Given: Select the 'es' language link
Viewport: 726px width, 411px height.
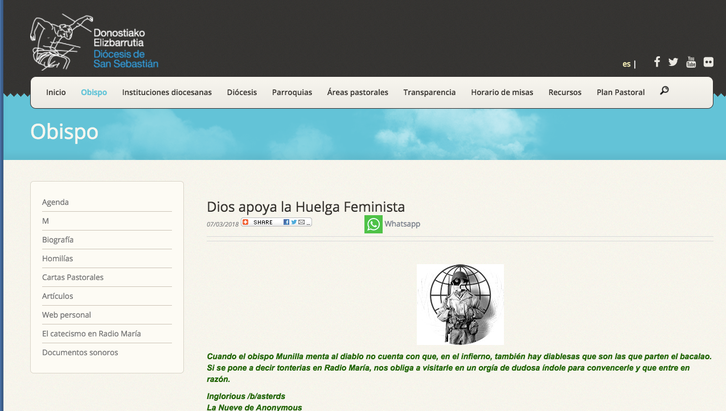Looking at the screenshot, I should click(x=626, y=64).
